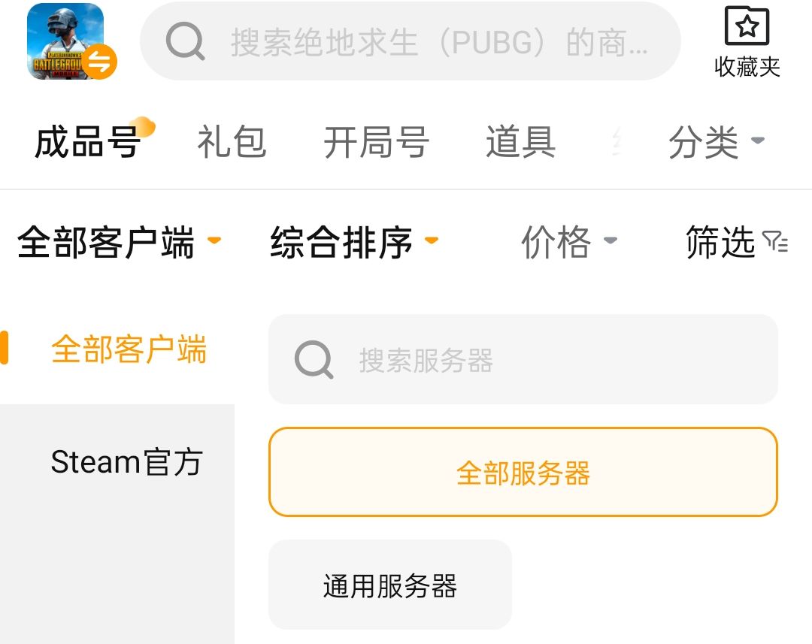This screenshot has width=812, height=644.
Task: Choose the 通用服务器 server button
Action: 389,585
